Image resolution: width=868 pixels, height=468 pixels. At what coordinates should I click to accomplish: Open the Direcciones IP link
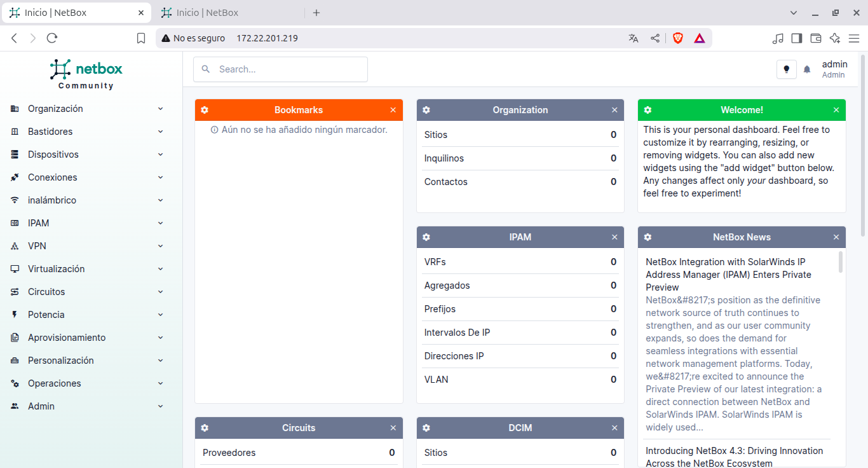454,356
